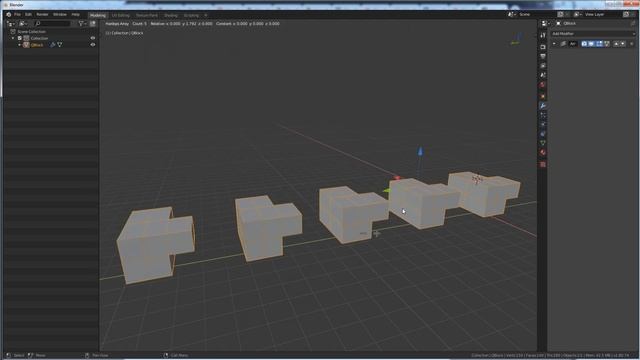Open the Help menu
The height and width of the screenshot is (360, 640).
pos(76,14)
